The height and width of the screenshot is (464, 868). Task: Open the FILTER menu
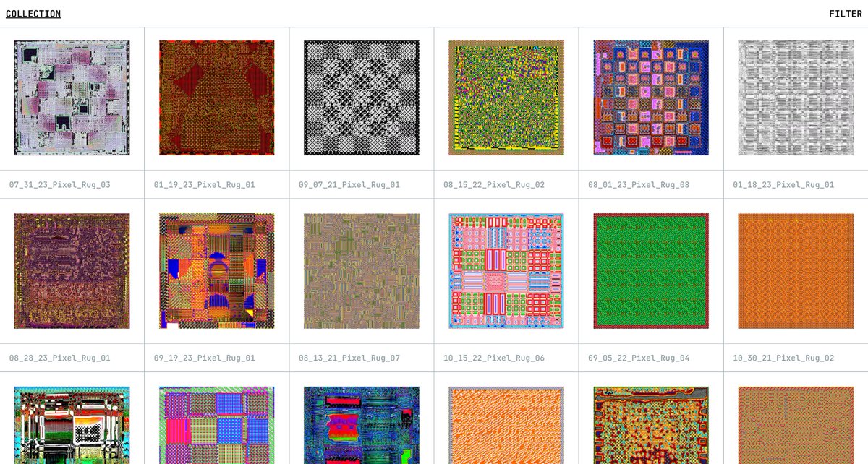(x=846, y=14)
